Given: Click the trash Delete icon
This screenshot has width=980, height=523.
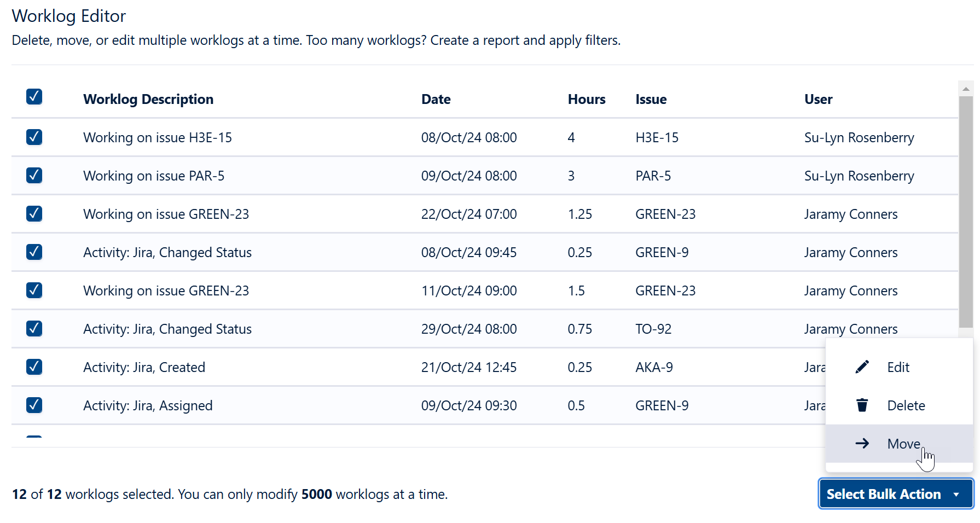Looking at the screenshot, I should 862,405.
